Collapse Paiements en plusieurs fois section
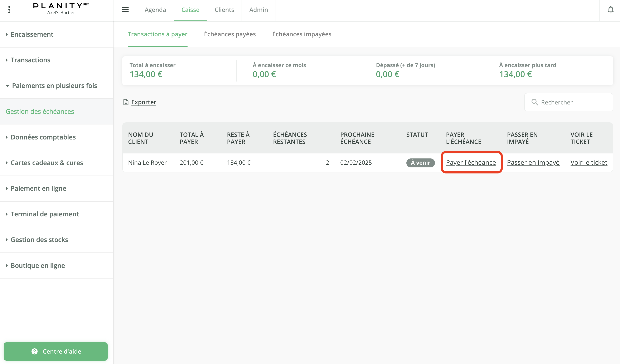Screen dimensions: 620x364 (x=54, y=86)
